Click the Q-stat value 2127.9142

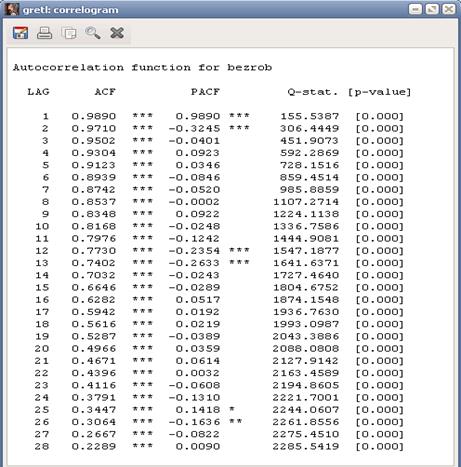click(306, 361)
